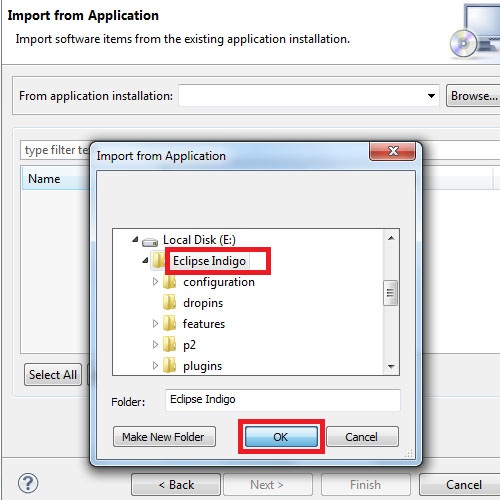This screenshot has height=500, width=500.
Task: Collapse the Eclipse Indigo folder node
Action: click(x=145, y=260)
